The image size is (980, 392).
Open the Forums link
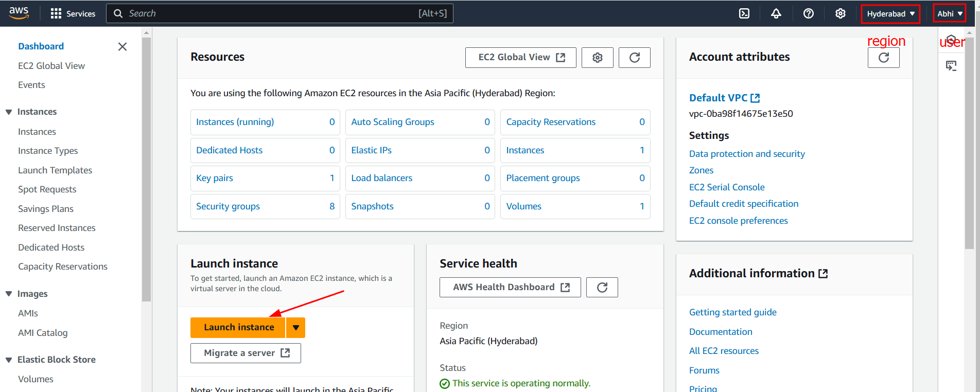click(x=704, y=370)
